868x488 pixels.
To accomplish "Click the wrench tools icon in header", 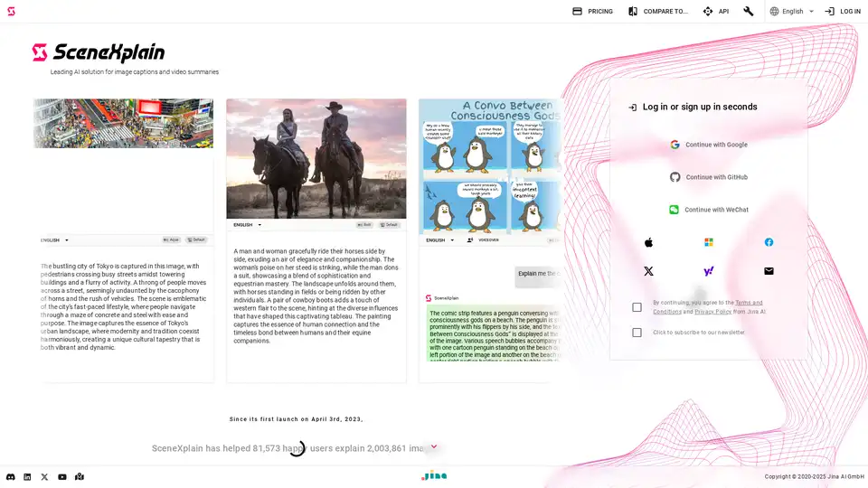I will pos(749,12).
